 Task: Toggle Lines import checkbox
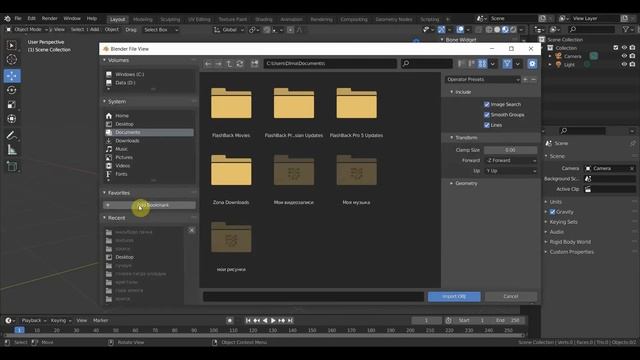click(x=487, y=125)
